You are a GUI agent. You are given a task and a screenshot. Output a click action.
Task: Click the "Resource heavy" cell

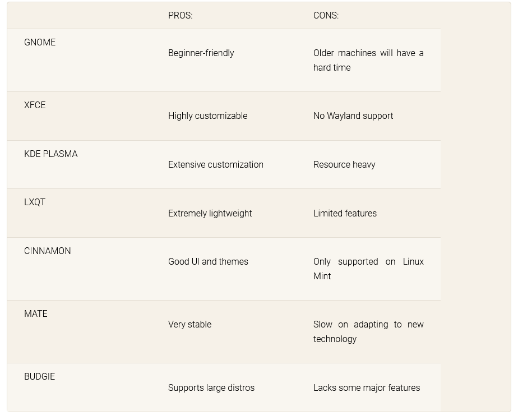pyautogui.click(x=344, y=165)
